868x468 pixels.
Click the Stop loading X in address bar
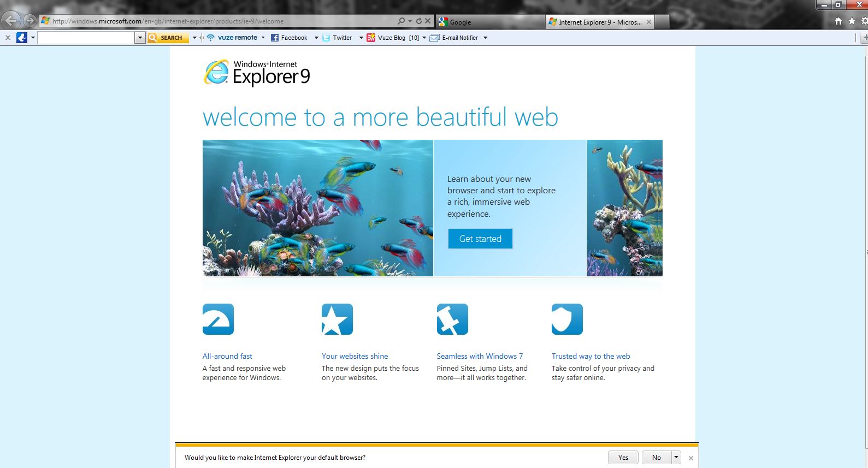(428, 21)
